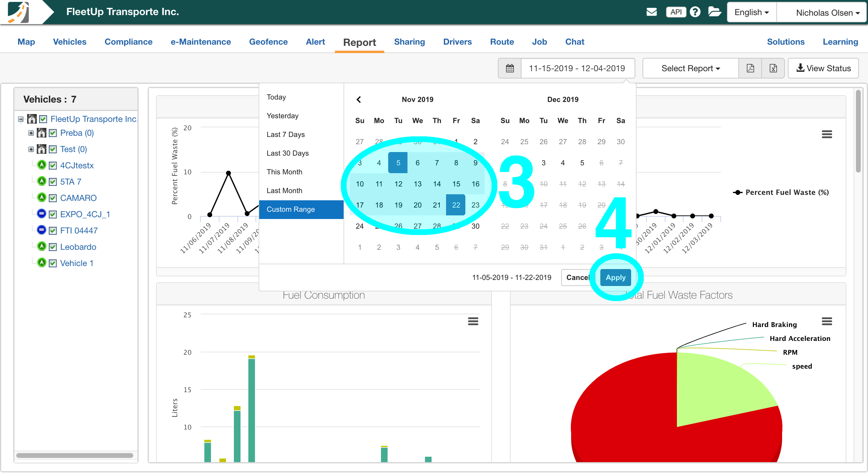This screenshot has width=868, height=473.
Task: Open the API icon
Action: click(x=676, y=12)
